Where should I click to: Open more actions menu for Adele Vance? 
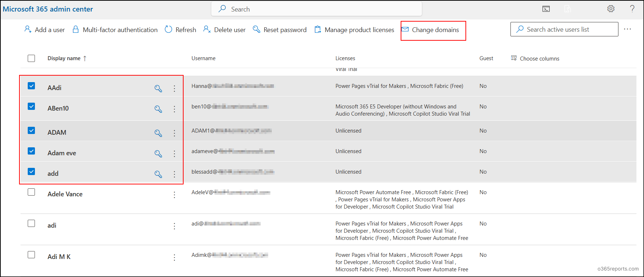click(x=174, y=195)
